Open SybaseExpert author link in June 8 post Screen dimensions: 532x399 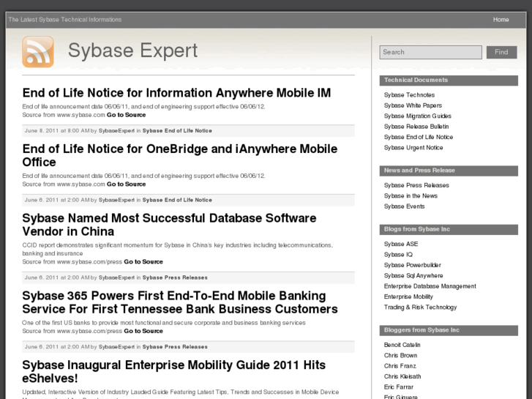tap(116, 131)
